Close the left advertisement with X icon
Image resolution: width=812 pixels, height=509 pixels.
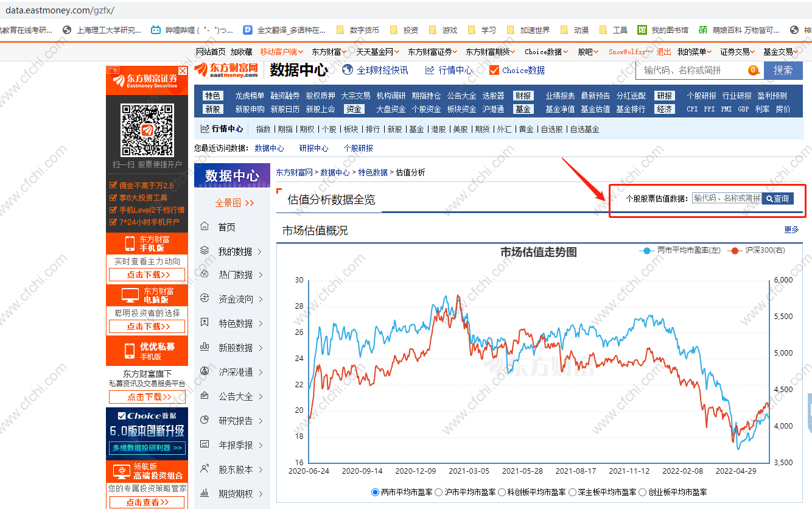[183, 71]
